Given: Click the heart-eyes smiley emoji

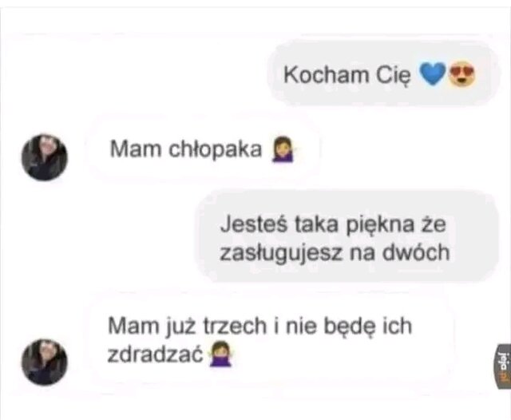Looking at the screenshot, I should point(461,74).
